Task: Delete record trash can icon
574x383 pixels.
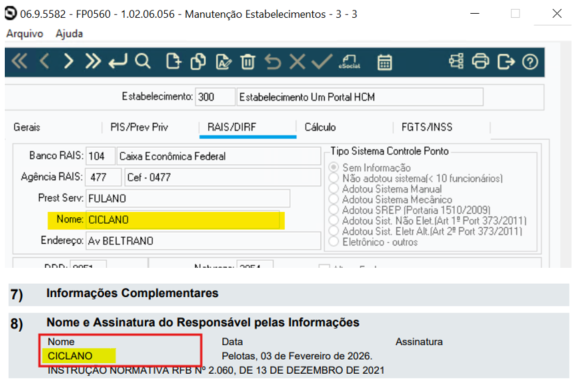Action: point(248,61)
